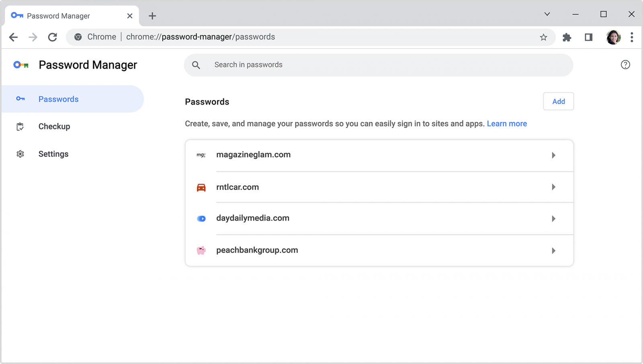Click the help question mark icon
The image size is (643, 364).
(x=625, y=65)
